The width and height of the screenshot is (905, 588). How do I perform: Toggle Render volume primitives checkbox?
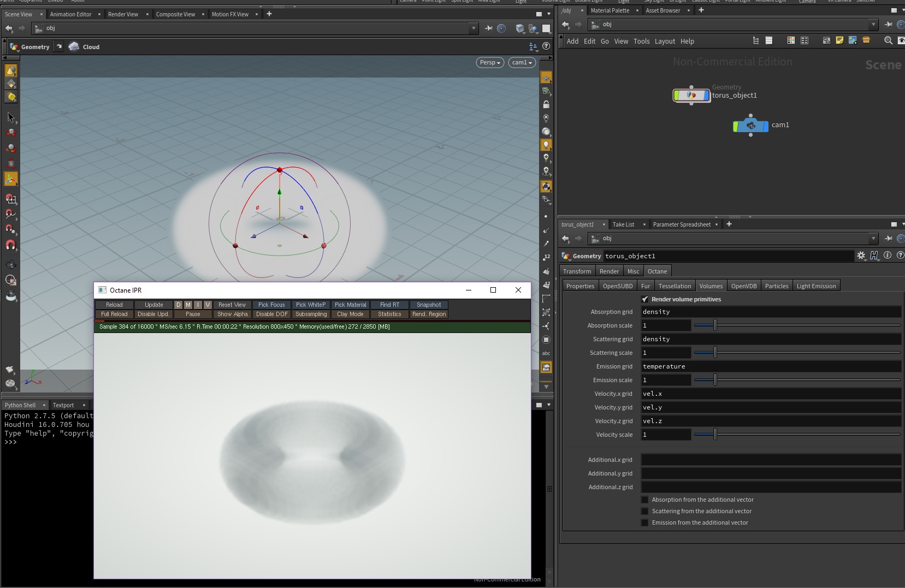[645, 299]
